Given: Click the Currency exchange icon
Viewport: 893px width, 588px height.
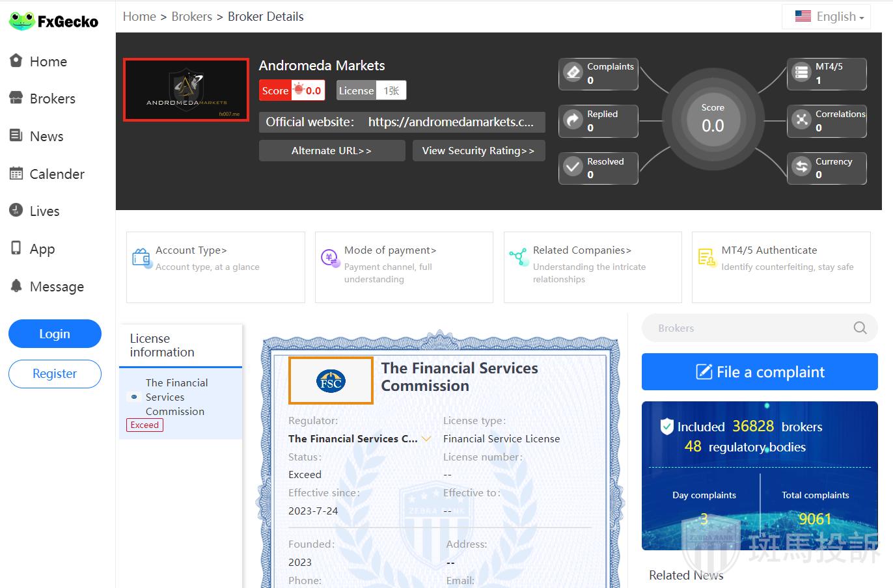Looking at the screenshot, I should 801,167.
